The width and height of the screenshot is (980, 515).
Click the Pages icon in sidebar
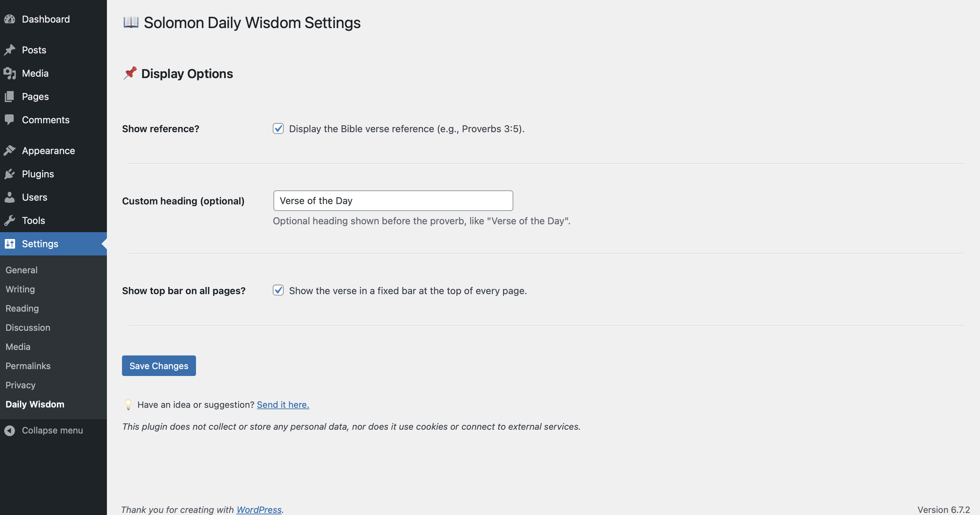(x=10, y=97)
